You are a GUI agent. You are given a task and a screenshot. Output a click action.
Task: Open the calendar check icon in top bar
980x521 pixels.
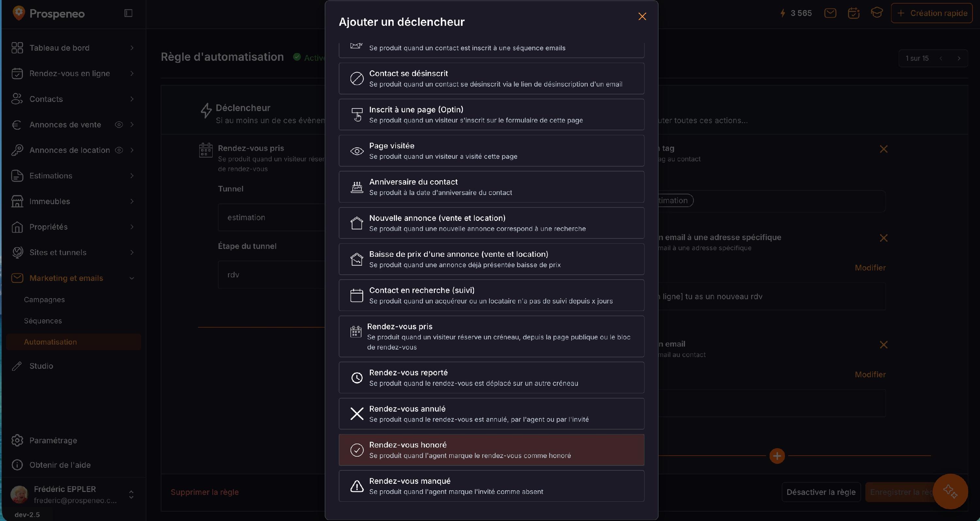854,13
